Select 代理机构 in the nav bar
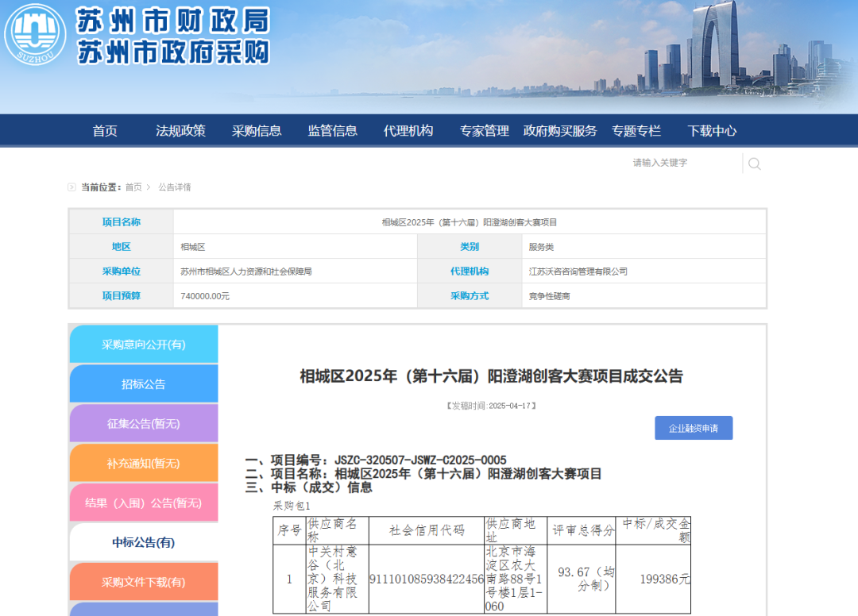 [408, 131]
